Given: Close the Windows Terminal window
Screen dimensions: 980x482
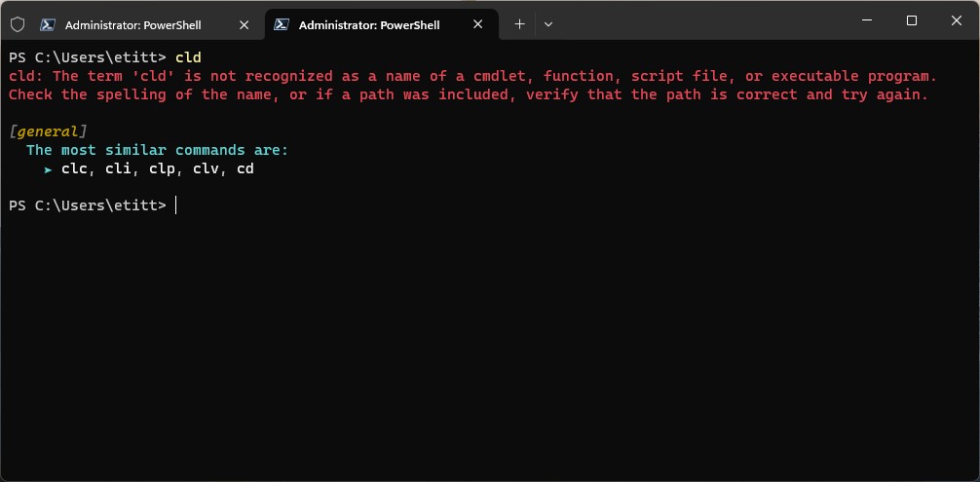Looking at the screenshot, I should (957, 20).
